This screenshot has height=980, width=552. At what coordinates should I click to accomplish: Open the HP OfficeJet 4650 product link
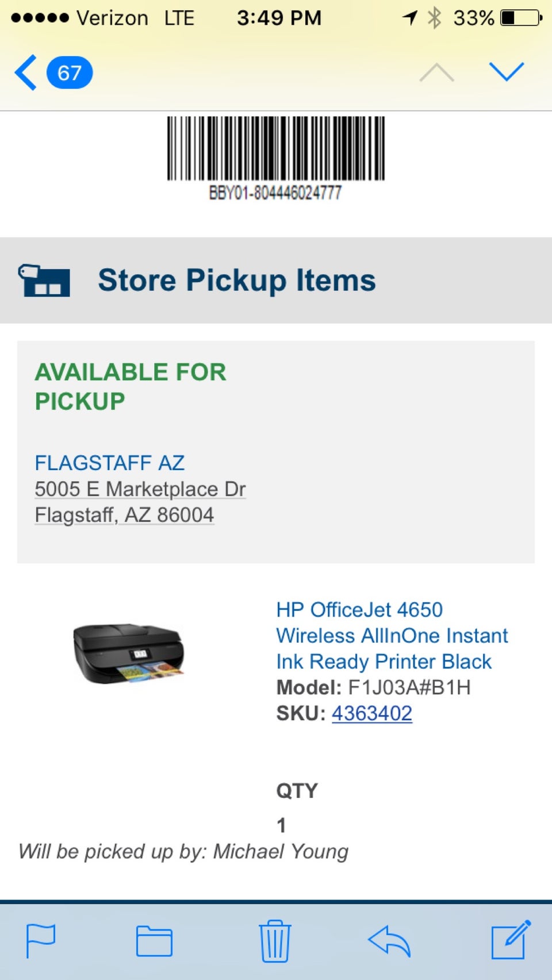(x=392, y=635)
